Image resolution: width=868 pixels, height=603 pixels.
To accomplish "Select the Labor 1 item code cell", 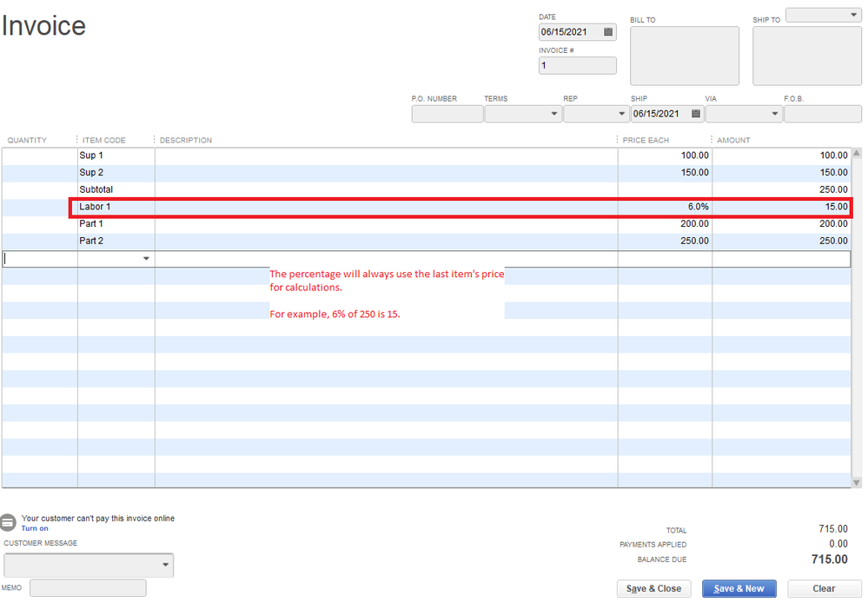I will [116, 207].
